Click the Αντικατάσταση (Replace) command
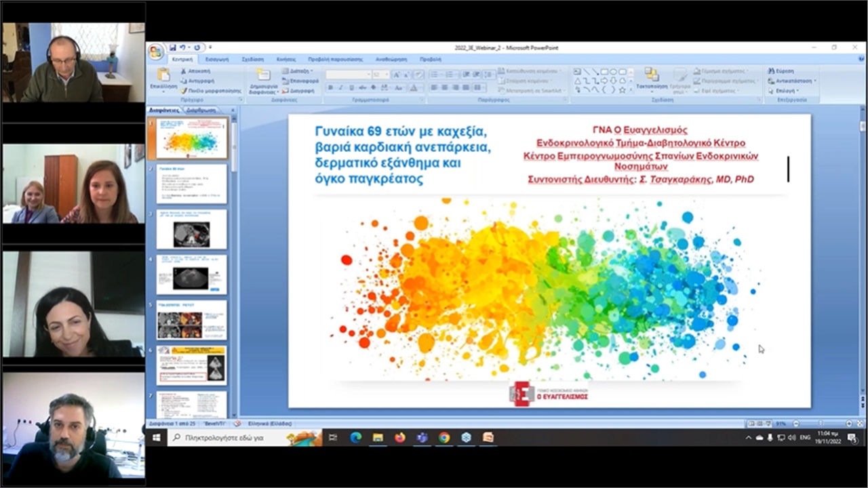This screenshot has height=488, width=868. [x=789, y=80]
